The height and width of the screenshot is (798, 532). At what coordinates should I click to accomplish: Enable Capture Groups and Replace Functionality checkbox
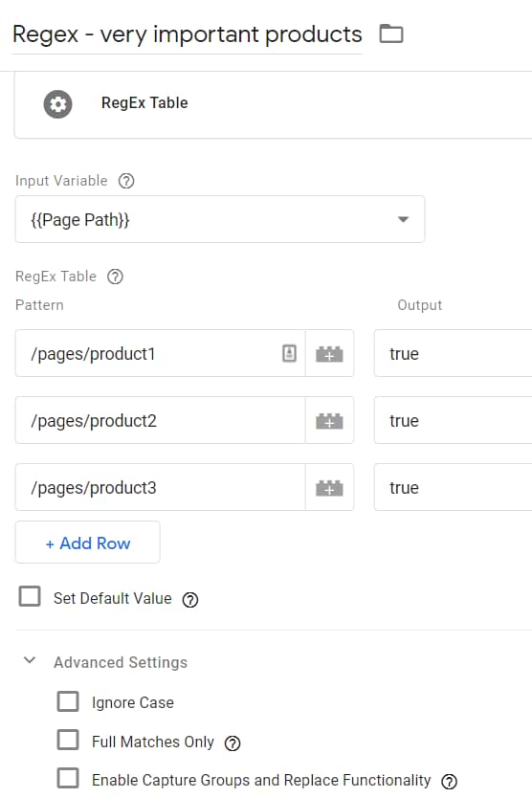pyautogui.click(x=68, y=778)
